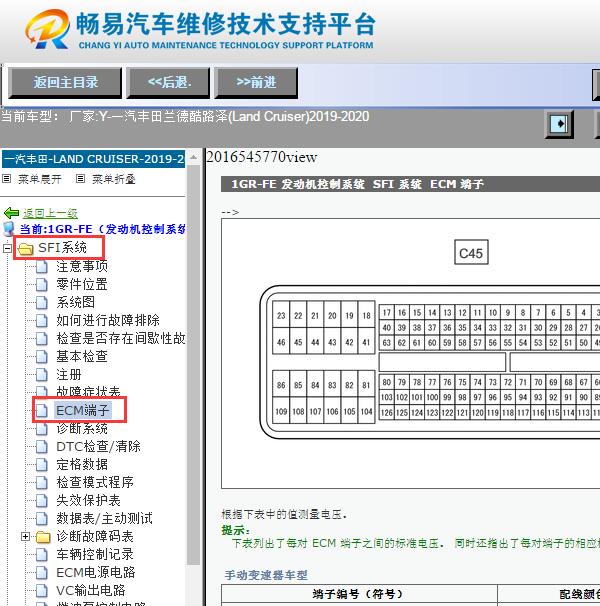Image resolution: width=600 pixels, height=606 pixels.
Task: Open the 车辆控制记录 page
Action: pyautogui.click(x=95, y=554)
